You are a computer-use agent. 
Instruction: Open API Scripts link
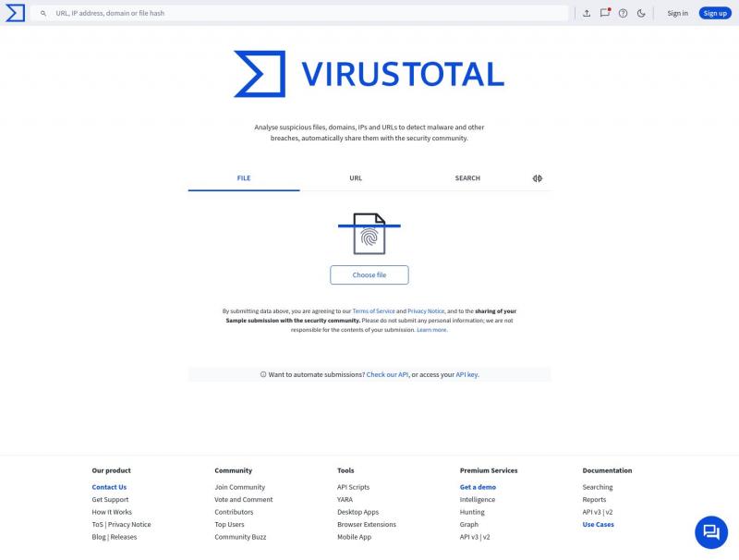(354, 487)
